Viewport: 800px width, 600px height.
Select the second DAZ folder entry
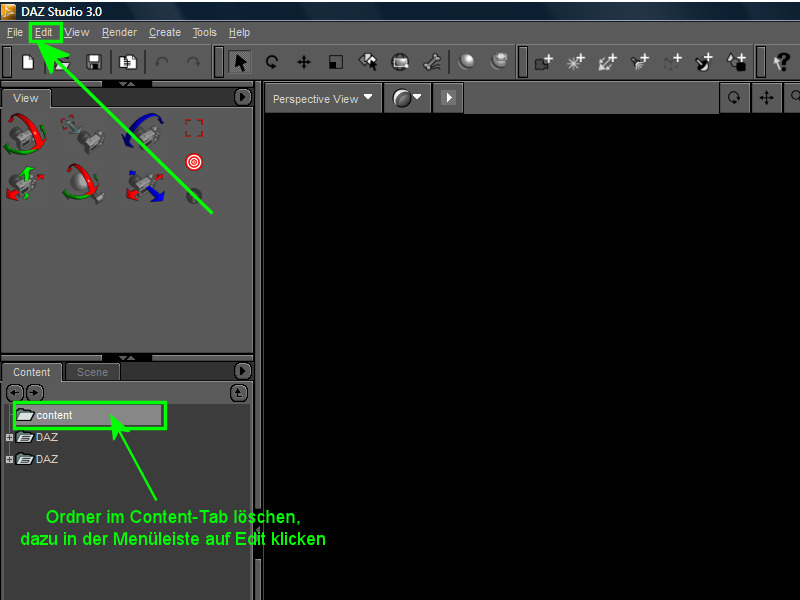37,459
